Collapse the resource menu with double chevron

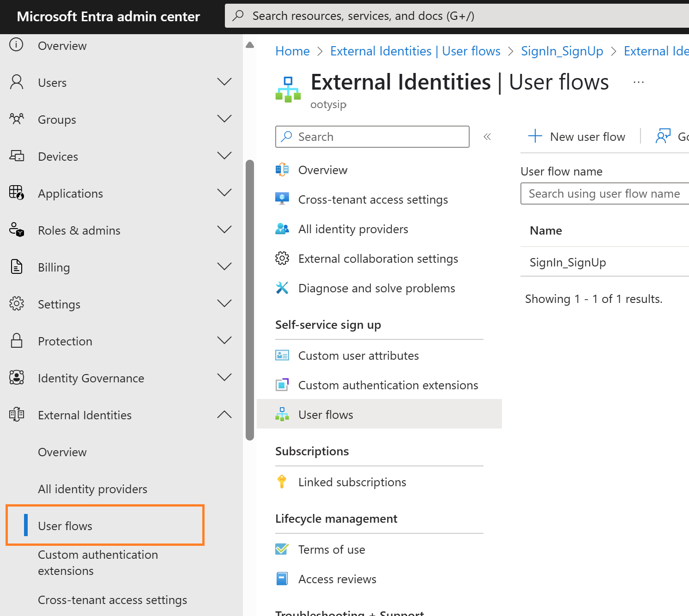click(487, 137)
